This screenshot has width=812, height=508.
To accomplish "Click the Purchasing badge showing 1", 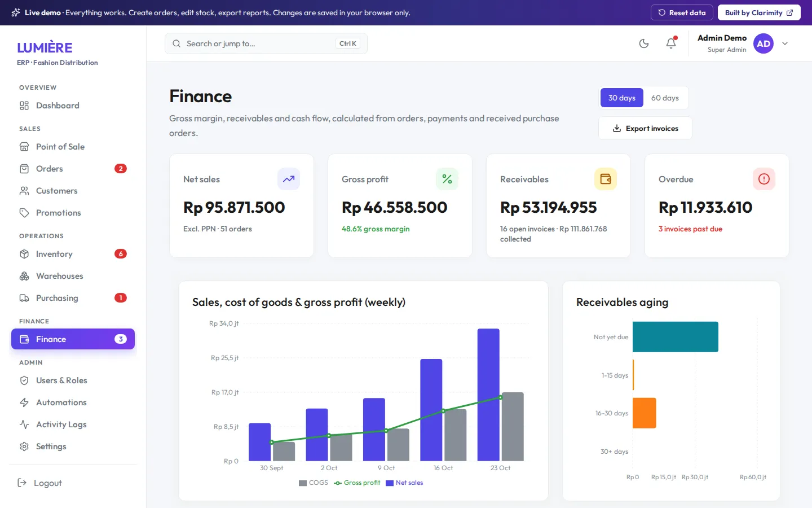I will 121,298.
